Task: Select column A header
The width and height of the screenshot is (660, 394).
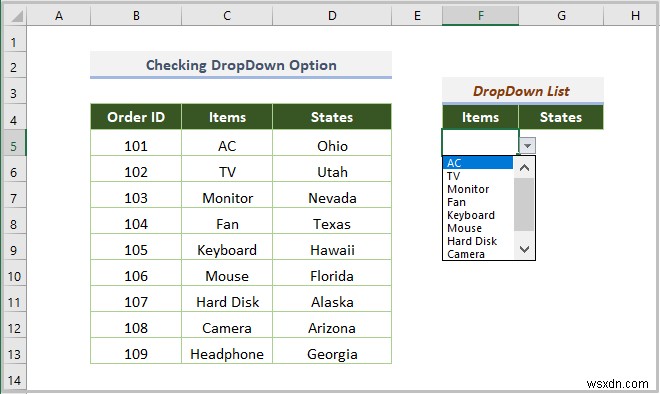Action: point(59,16)
